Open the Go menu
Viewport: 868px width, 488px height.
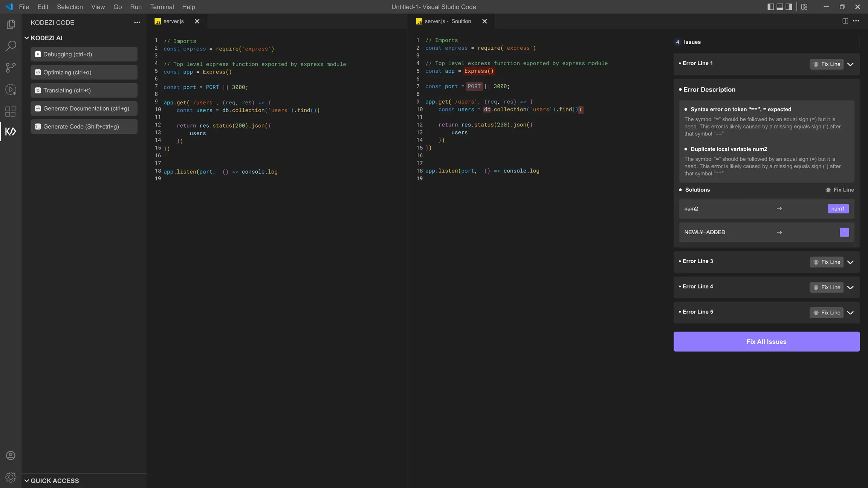coord(118,7)
